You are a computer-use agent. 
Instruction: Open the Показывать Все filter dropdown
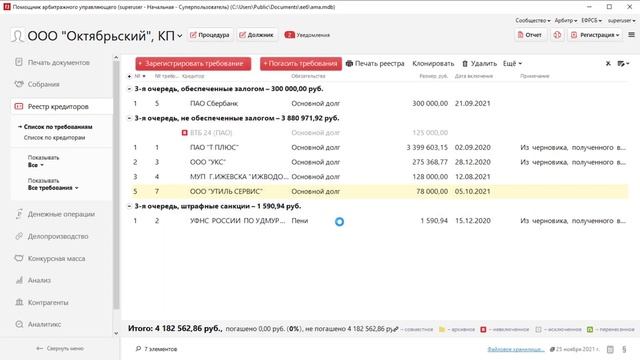[36, 165]
